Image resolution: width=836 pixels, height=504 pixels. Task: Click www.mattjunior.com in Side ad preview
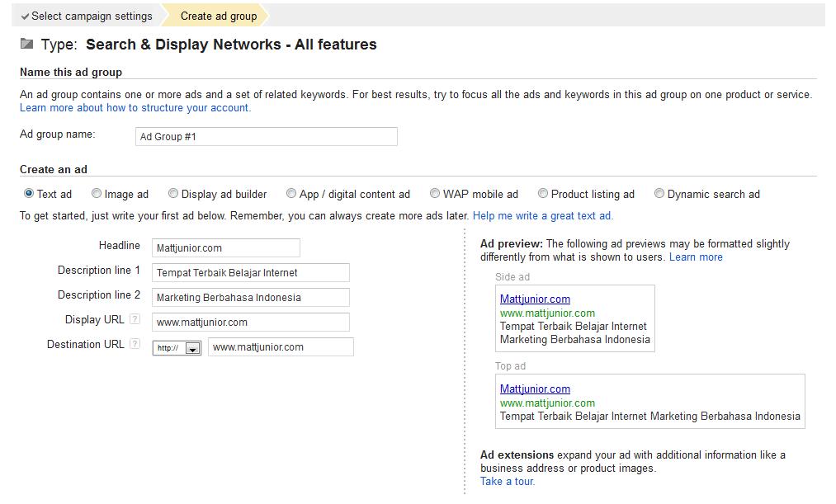pyautogui.click(x=547, y=313)
